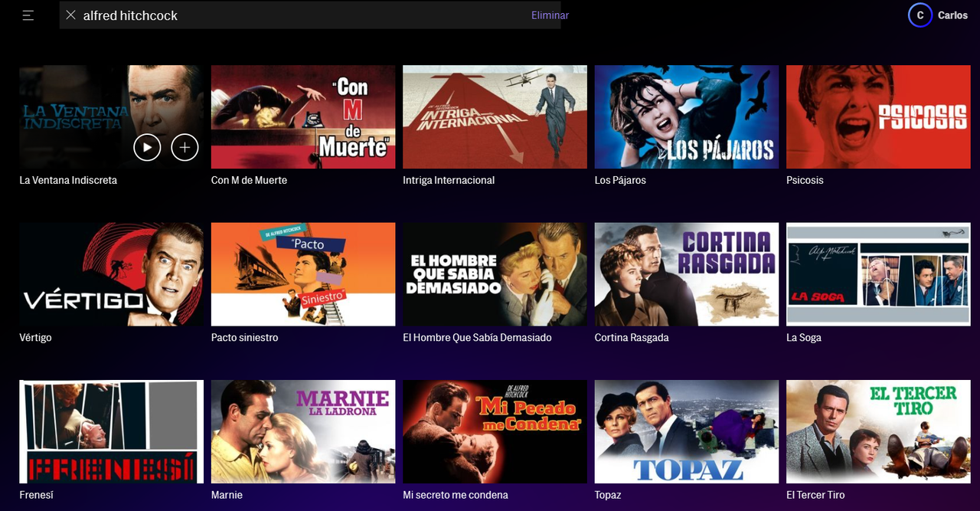980x511 pixels.
Task: Open El Hombre Que Sabía Demasiado poster
Action: [495, 274]
